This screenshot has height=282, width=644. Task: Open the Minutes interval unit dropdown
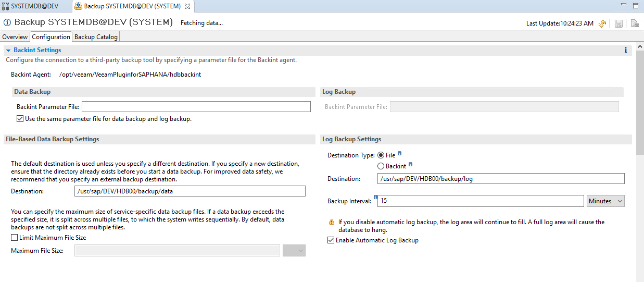tap(605, 201)
